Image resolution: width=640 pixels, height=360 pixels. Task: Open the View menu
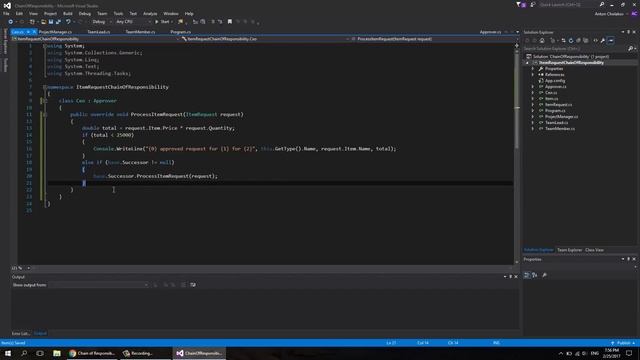tap(33, 13)
